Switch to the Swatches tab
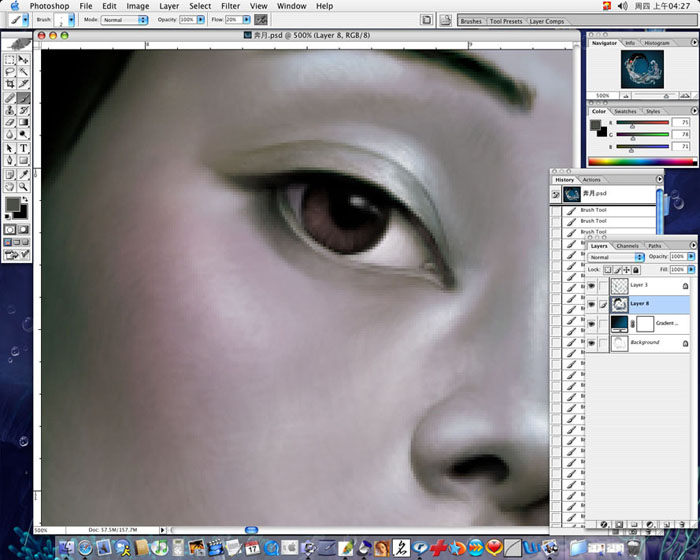 625,111
